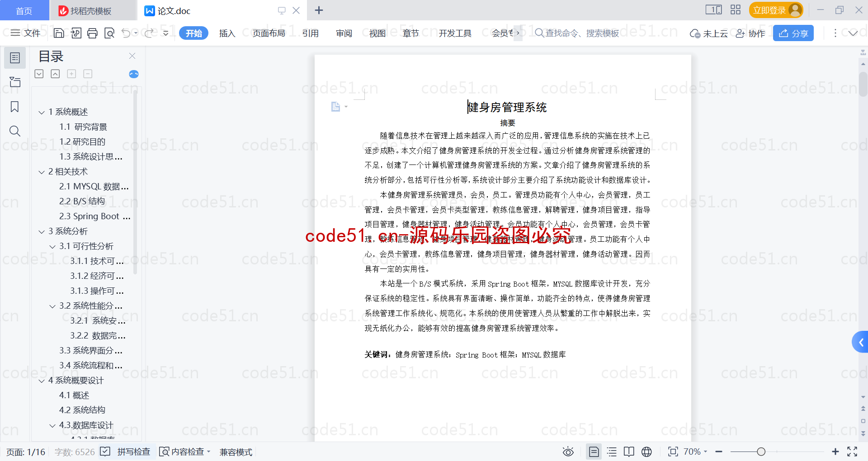Select the 视图 ribbon tab
Viewport: 868px width, 461px height.
(x=377, y=33)
